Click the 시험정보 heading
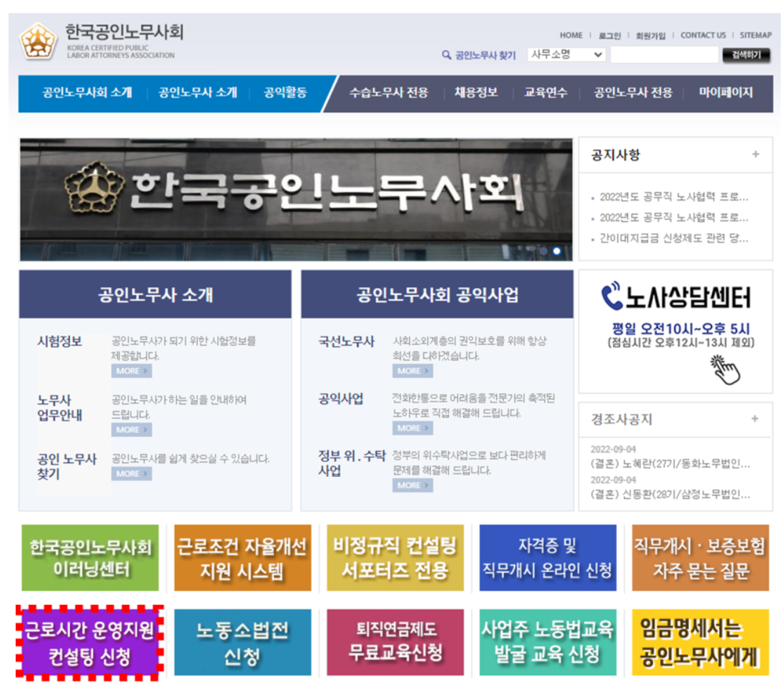 pyautogui.click(x=60, y=342)
